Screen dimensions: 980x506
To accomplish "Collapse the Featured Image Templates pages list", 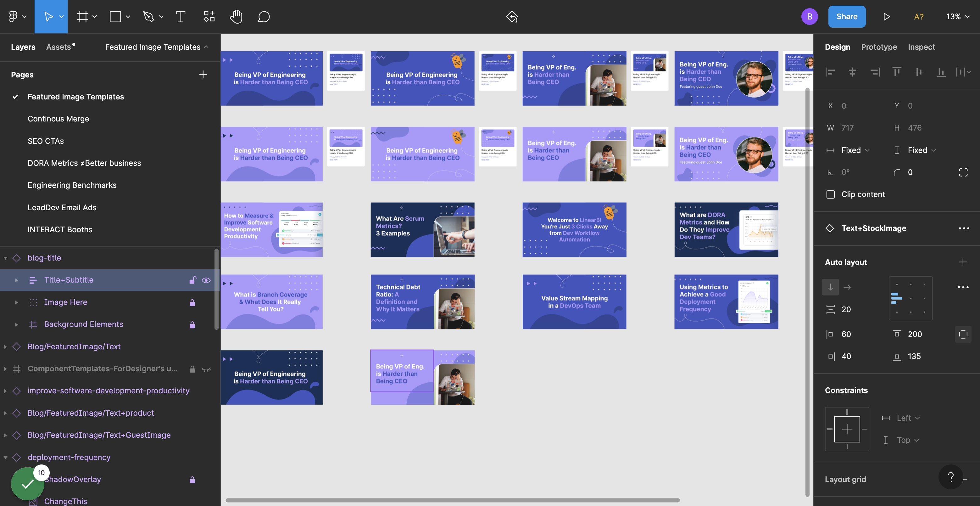I will pyautogui.click(x=157, y=47).
